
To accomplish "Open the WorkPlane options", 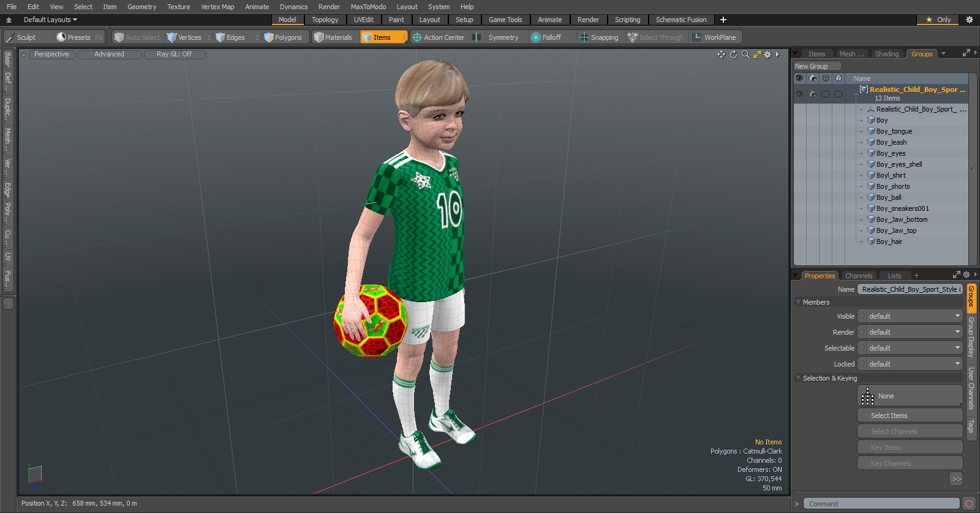I will pyautogui.click(x=715, y=37).
